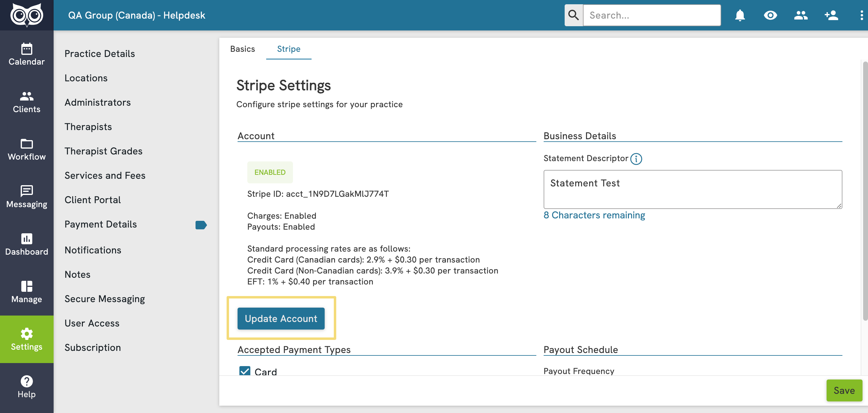868x413 pixels.
Task: Open Practice Details settings
Action: tap(100, 54)
